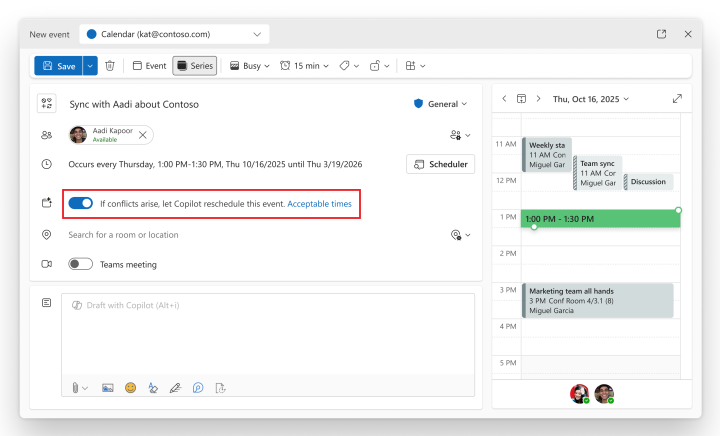Image resolution: width=720 pixels, height=436 pixels.
Task: Close the new event window
Action: coord(688,34)
